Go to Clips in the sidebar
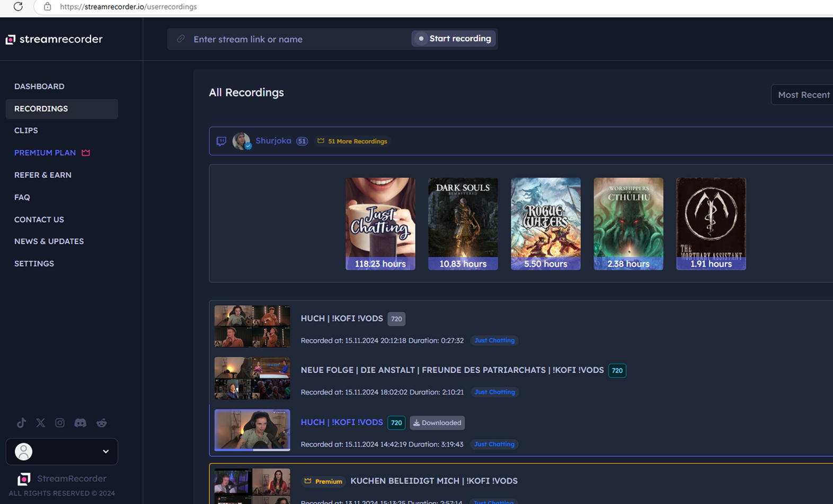Viewport: 833px width, 504px height. 26,130
